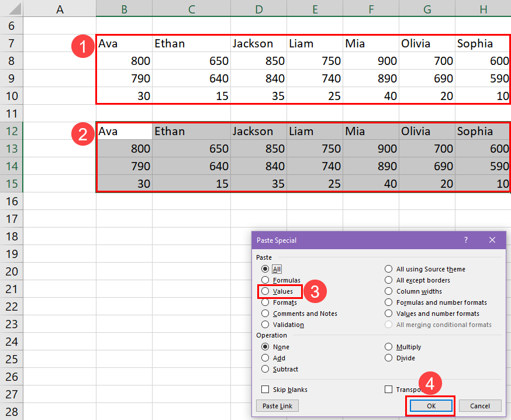The height and width of the screenshot is (420, 511).
Task: Click cell with Ethan in row 7
Action: 191,43
